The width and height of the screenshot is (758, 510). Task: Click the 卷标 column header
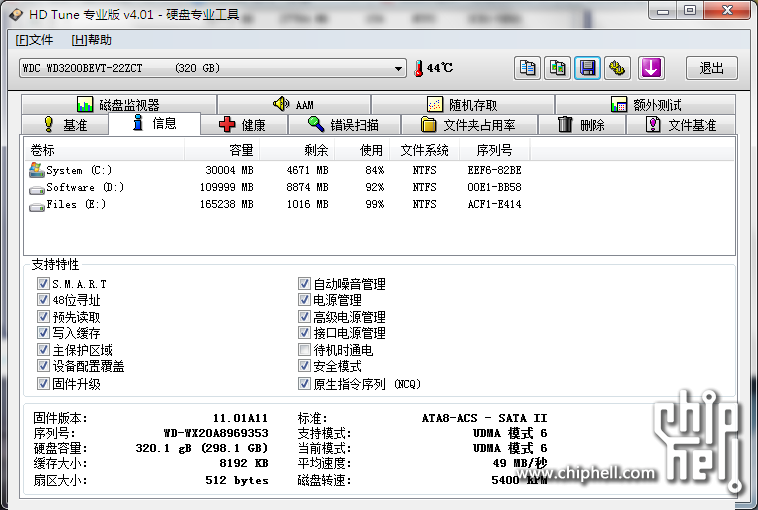pyautogui.click(x=104, y=150)
